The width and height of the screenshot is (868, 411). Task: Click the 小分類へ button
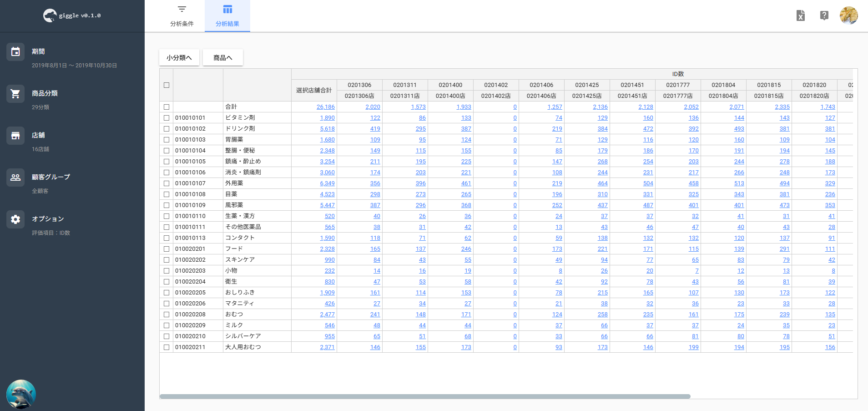179,58
